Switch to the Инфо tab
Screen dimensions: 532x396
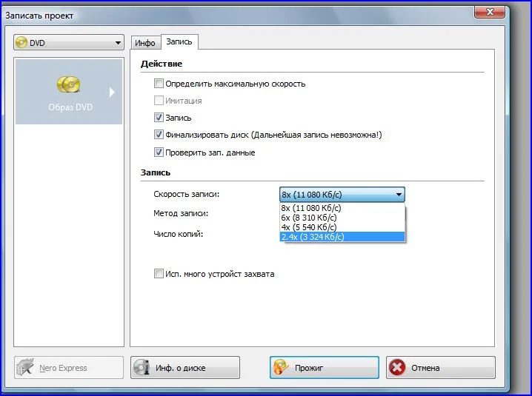click(145, 43)
